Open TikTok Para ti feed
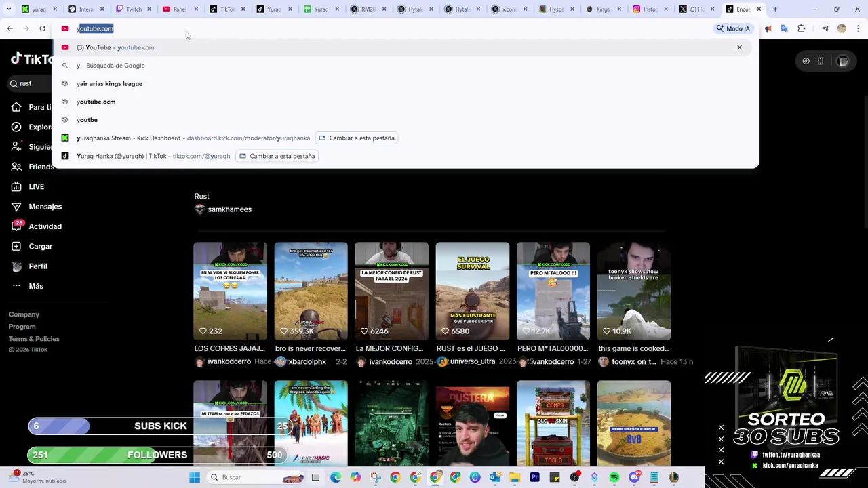The width and height of the screenshot is (868, 488). pyautogui.click(x=31, y=107)
